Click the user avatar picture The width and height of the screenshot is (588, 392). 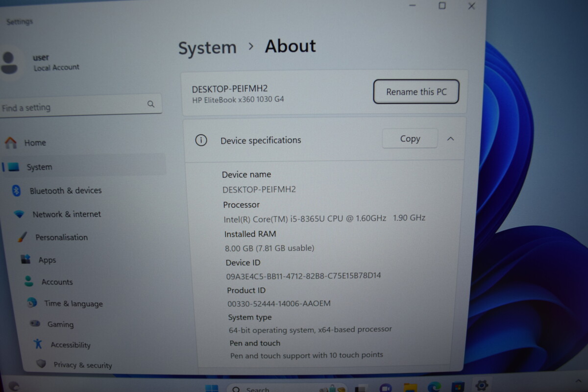pyautogui.click(x=9, y=63)
